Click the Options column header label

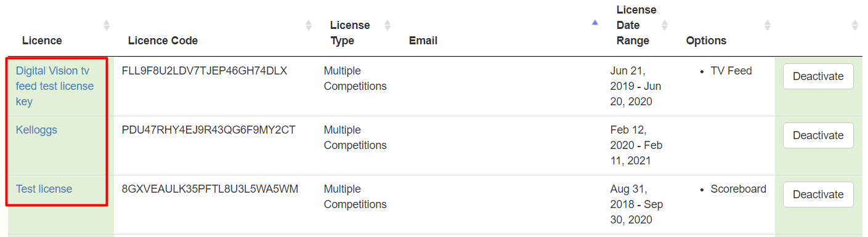[x=706, y=41]
